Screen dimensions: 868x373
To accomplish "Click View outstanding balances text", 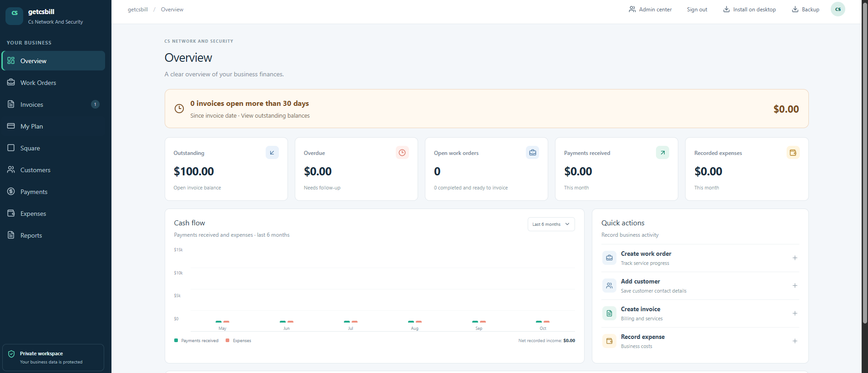I will point(275,116).
